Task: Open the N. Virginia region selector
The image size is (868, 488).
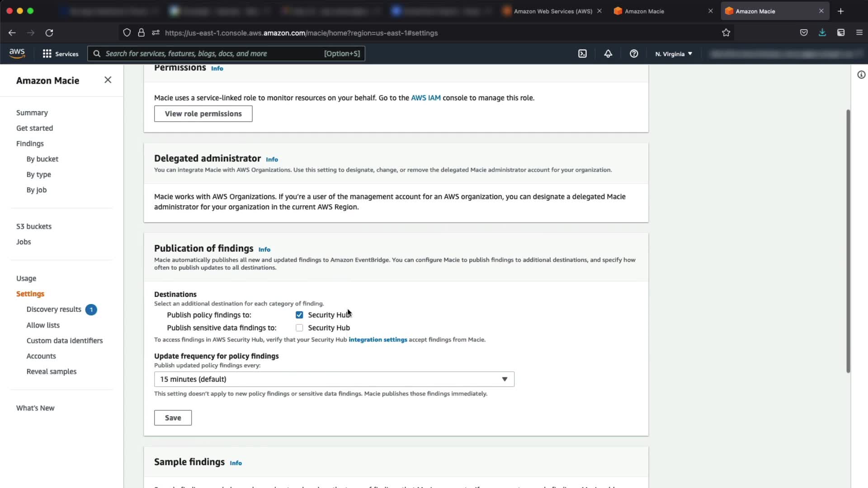Action: click(x=674, y=54)
